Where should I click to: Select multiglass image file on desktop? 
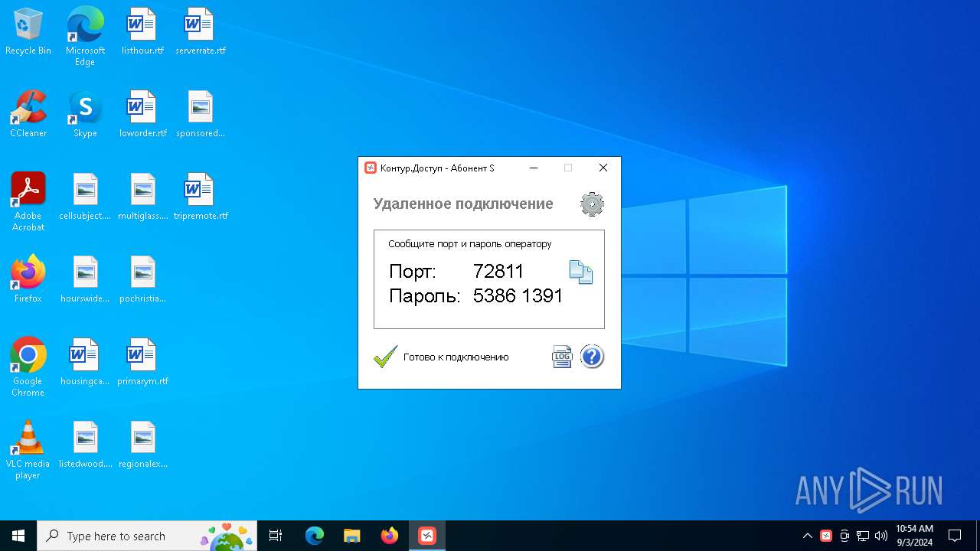(142, 197)
